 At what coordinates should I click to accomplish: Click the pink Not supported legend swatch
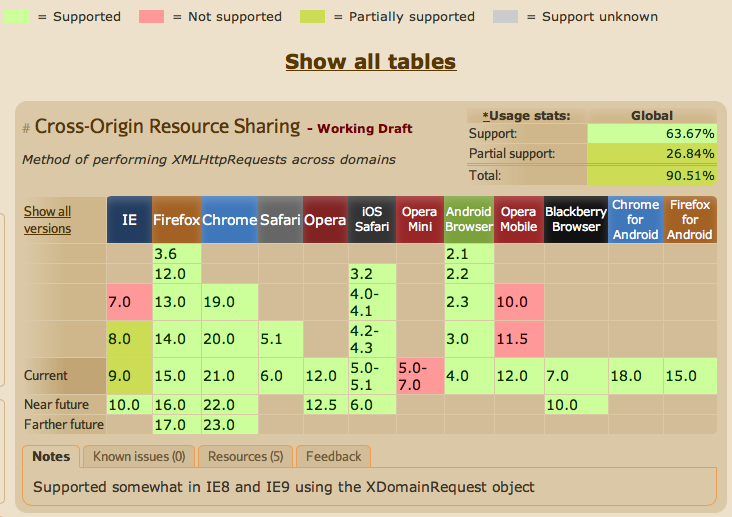[x=152, y=17]
